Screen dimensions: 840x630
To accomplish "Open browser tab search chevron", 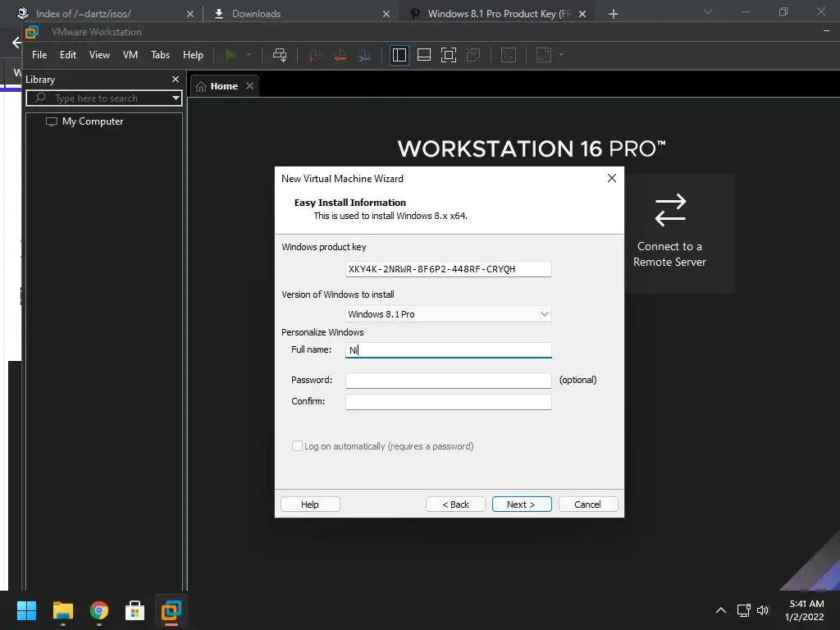I will click(708, 11).
